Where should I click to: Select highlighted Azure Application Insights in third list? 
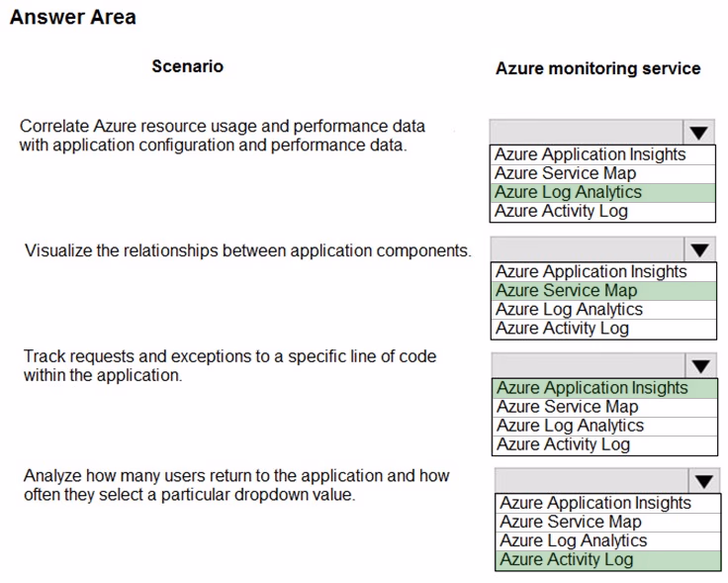(605, 388)
